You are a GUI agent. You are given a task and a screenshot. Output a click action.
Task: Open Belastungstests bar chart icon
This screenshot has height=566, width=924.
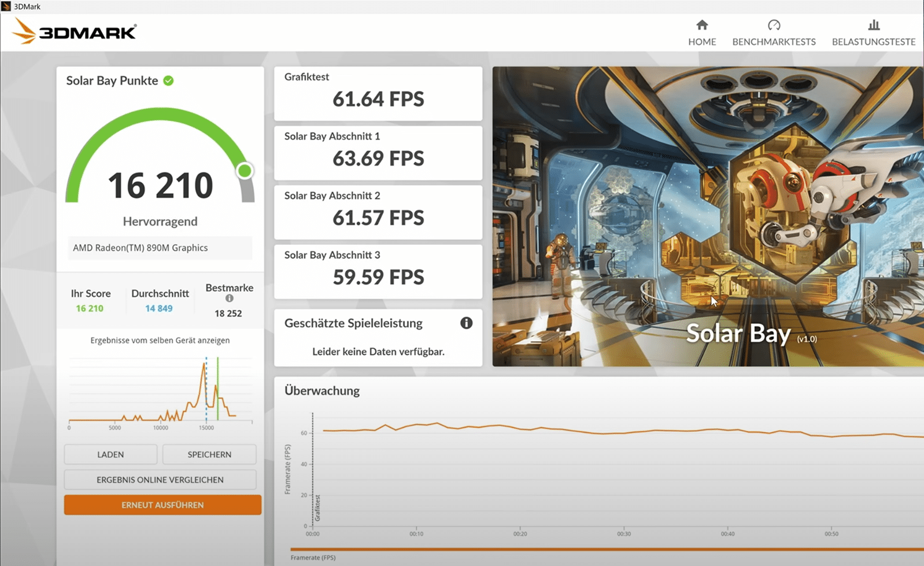tap(873, 25)
